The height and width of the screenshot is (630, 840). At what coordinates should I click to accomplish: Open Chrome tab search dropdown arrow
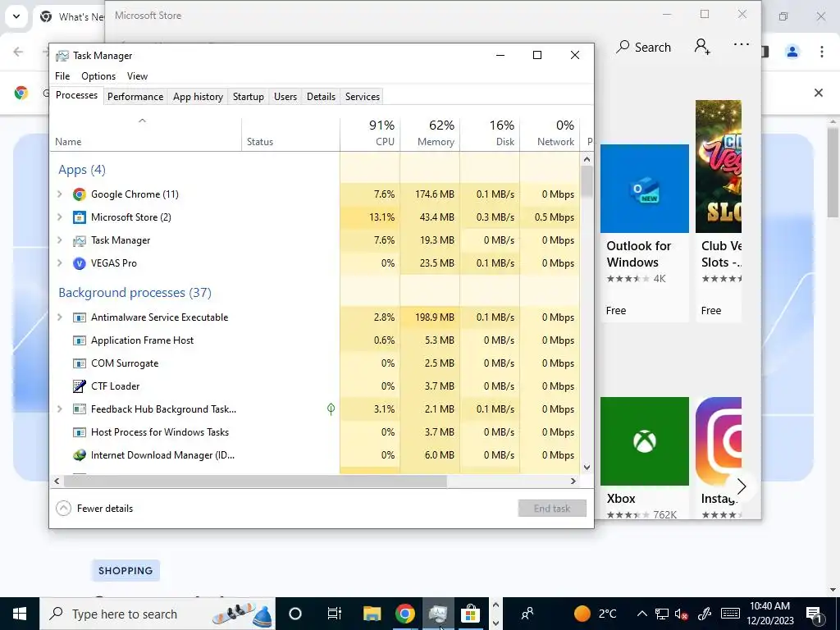click(16, 16)
